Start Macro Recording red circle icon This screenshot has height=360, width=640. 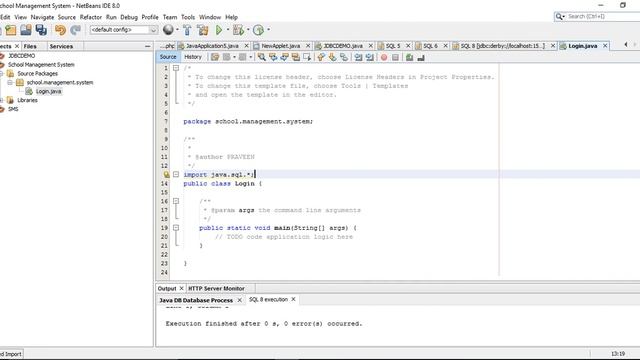tap(384, 58)
